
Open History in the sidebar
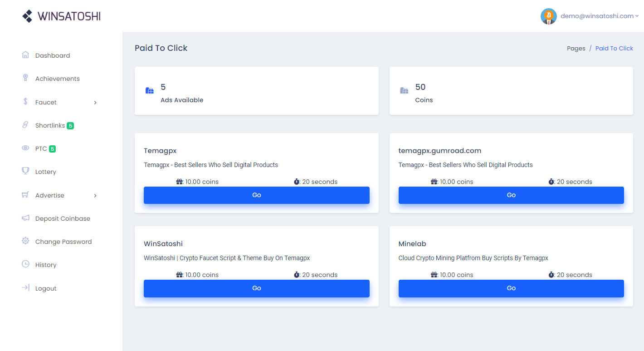click(x=46, y=265)
